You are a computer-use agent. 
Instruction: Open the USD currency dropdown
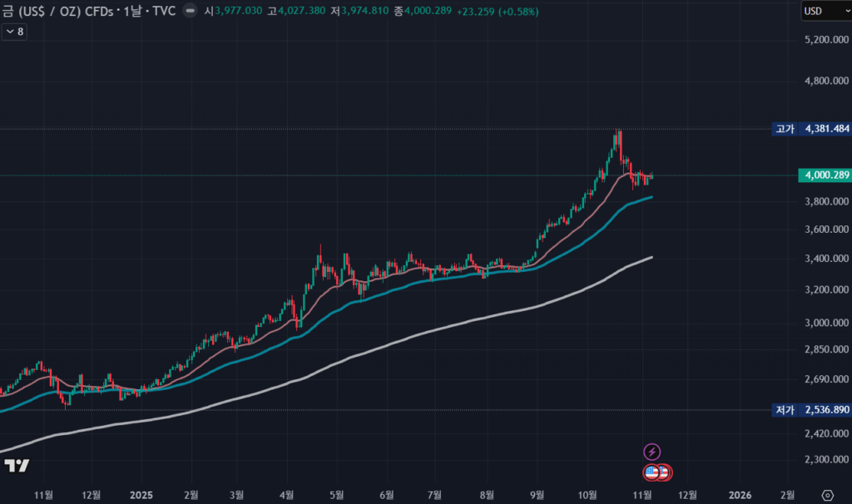click(x=824, y=12)
